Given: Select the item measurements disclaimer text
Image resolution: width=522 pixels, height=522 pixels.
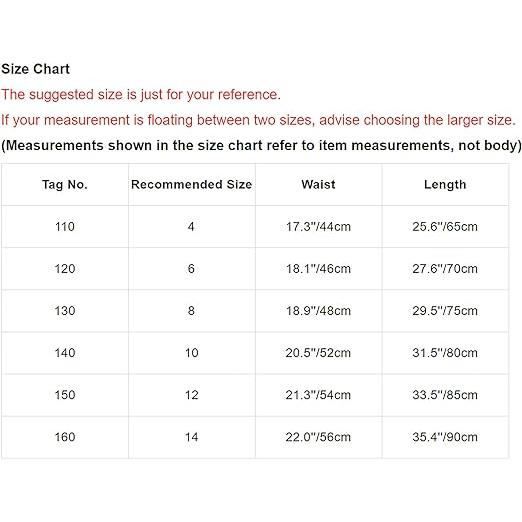Looking at the screenshot, I should pyautogui.click(x=261, y=146).
